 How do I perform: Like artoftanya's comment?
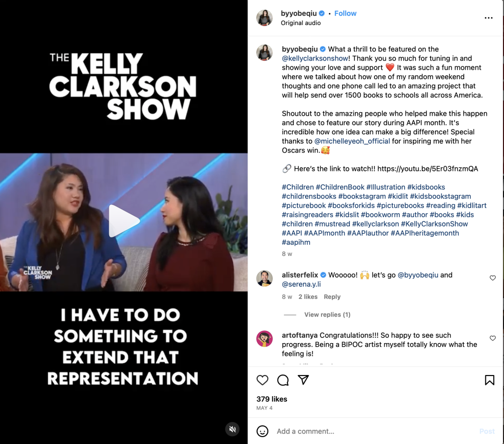pyautogui.click(x=492, y=338)
